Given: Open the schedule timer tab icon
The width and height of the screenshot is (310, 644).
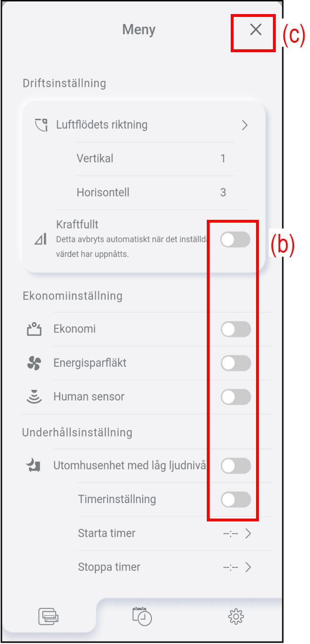Looking at the screenshot, I should (x=142, y=616).
